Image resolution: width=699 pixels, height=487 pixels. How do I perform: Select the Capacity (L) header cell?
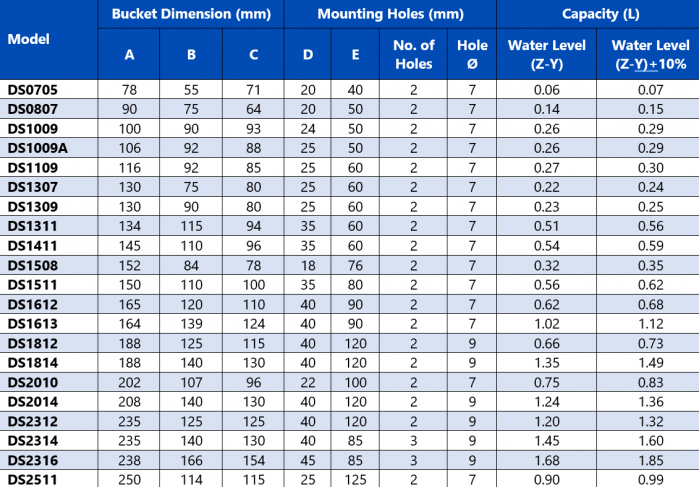pos(597,14)
